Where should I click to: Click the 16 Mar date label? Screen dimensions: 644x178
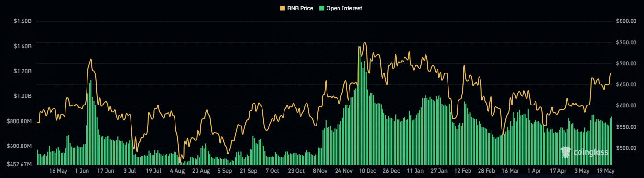pos(511,170)
